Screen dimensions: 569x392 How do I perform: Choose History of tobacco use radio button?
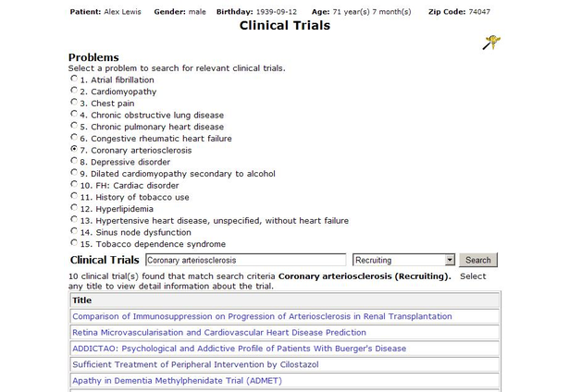coord(74,195)
